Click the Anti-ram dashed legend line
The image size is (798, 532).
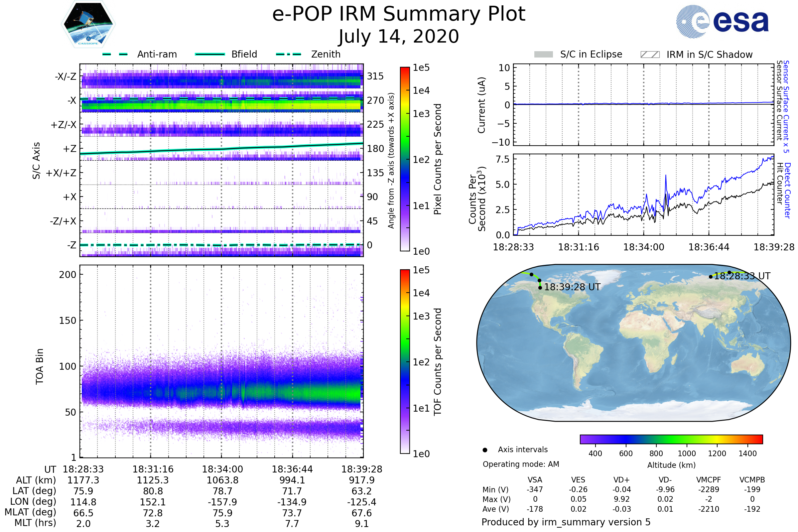click(x=115, y=54)
